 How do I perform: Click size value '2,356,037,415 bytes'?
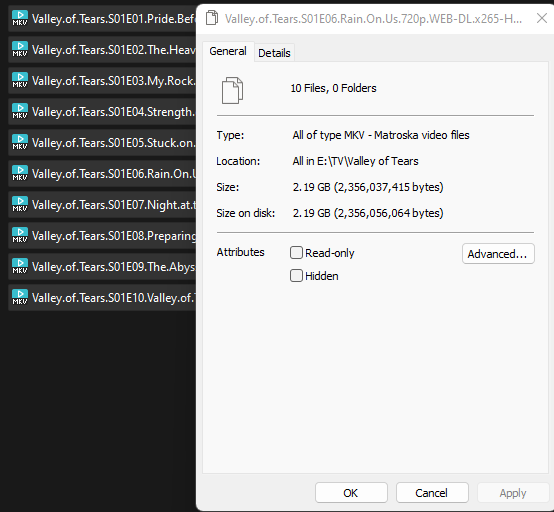coord(388,187)
